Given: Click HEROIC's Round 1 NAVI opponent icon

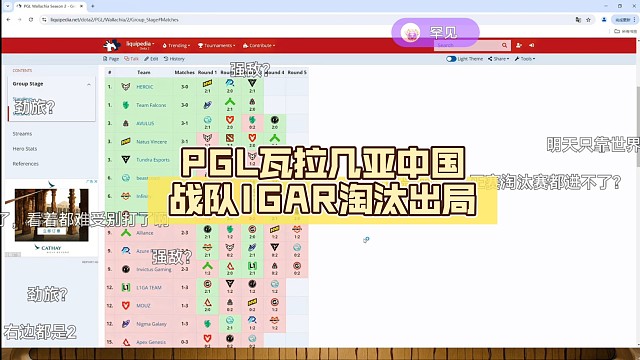Looking at the screenshot, I should click(207, 83).
